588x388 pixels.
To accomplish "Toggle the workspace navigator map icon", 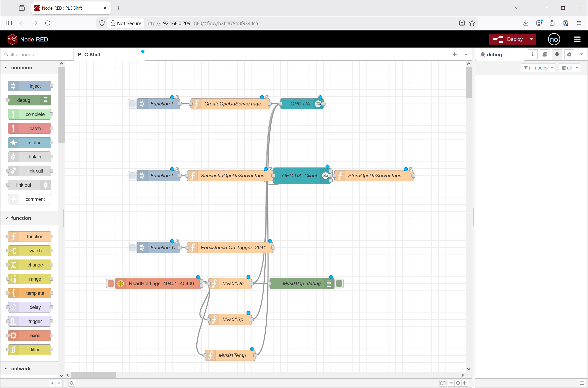I will coord(443,383).
